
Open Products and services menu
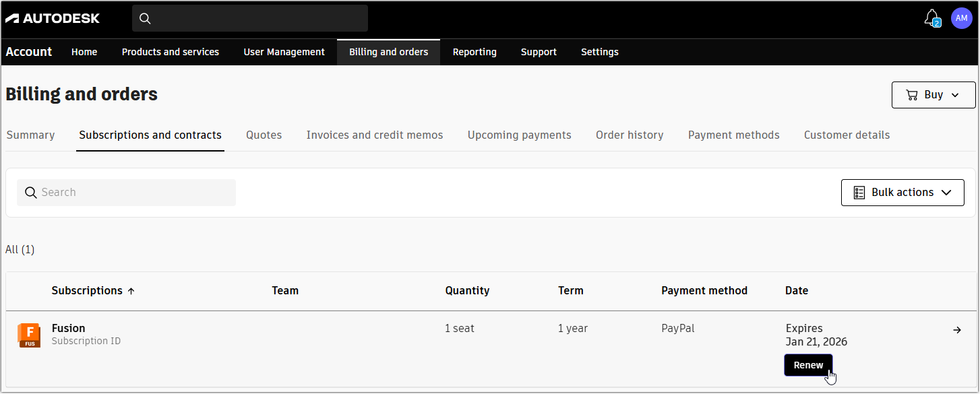(171, 52)
